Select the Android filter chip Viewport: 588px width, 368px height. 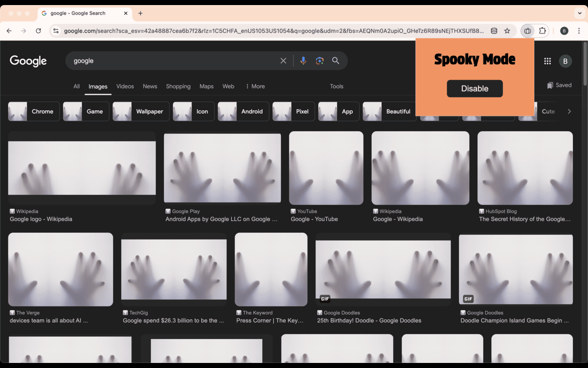(x=243, y=111)
